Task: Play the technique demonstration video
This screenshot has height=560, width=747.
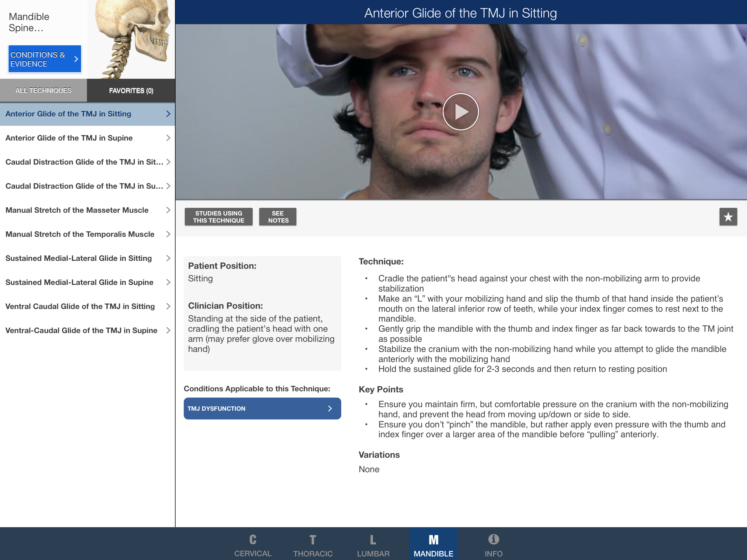Action: coord(460,112)
